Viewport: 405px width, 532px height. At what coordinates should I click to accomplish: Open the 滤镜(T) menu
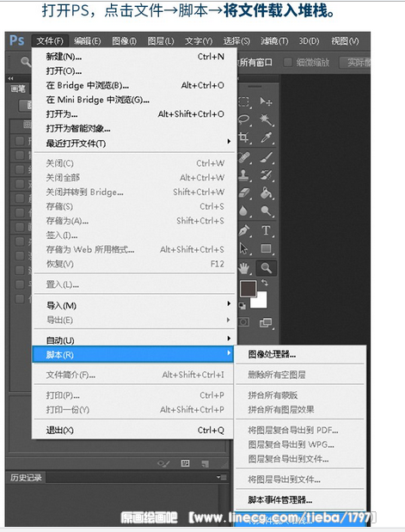tap(274, 41)
